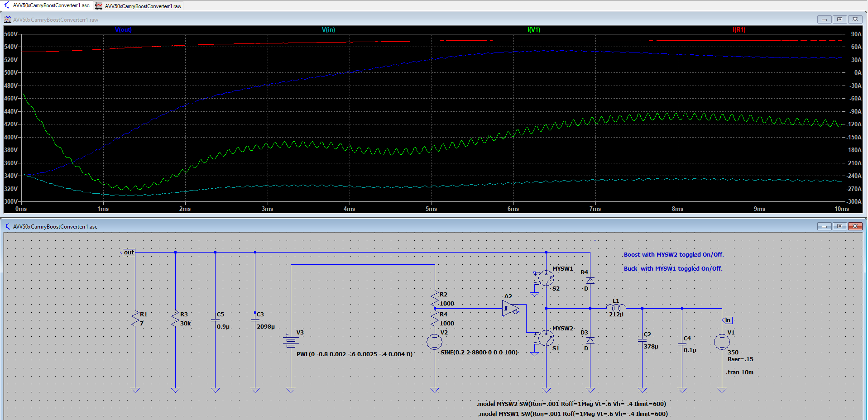This screenshot has height=420, width=868.
Task: Select the V1 voltage source symbol
Action: click(722, 342)
